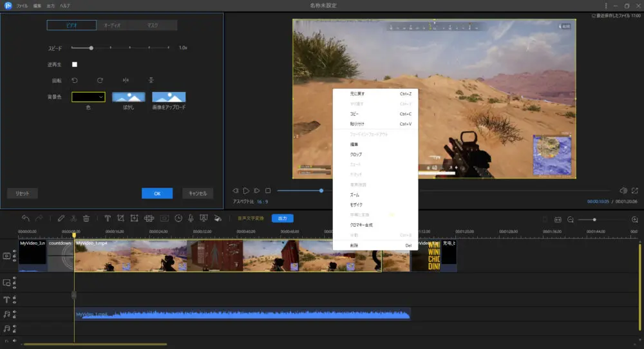Choose ズーム from context menu

tap(375, 194)
